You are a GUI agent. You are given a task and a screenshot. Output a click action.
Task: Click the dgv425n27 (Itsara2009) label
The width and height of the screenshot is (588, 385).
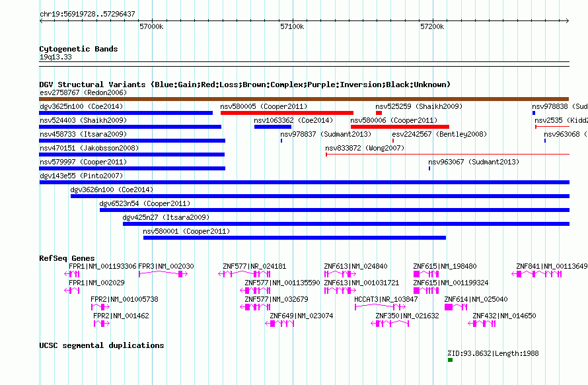coord(166,217)
